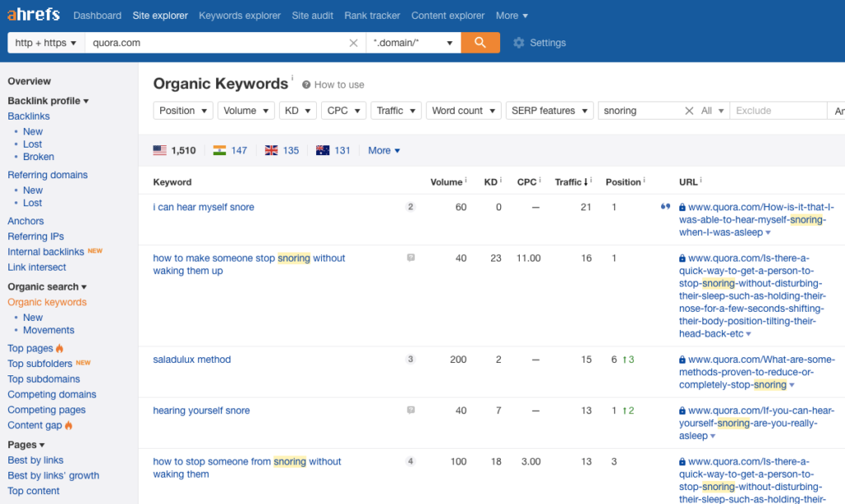Viewport: 845px width, 504px height.
Task: Open keyword 'saladulux method'
Action: 191,359
